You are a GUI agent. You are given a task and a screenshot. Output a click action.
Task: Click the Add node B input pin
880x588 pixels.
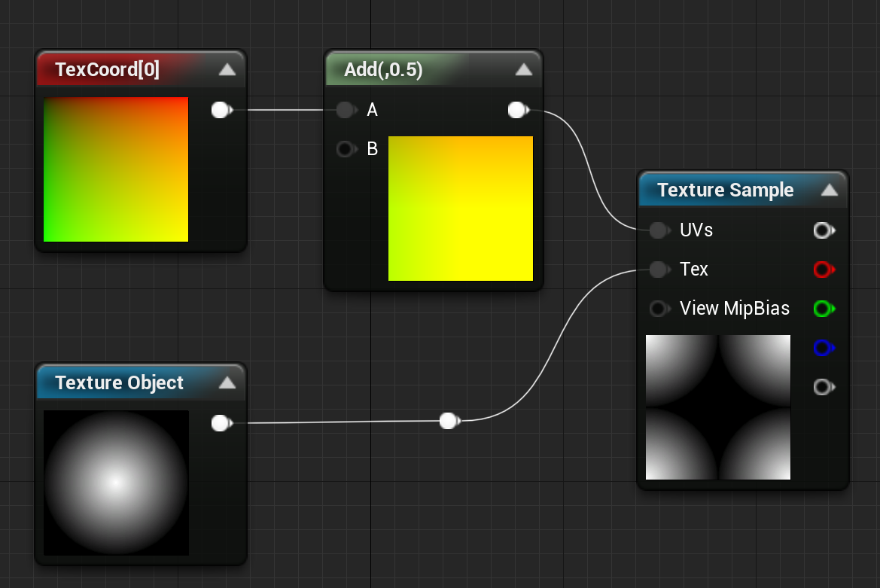point(346,149)
